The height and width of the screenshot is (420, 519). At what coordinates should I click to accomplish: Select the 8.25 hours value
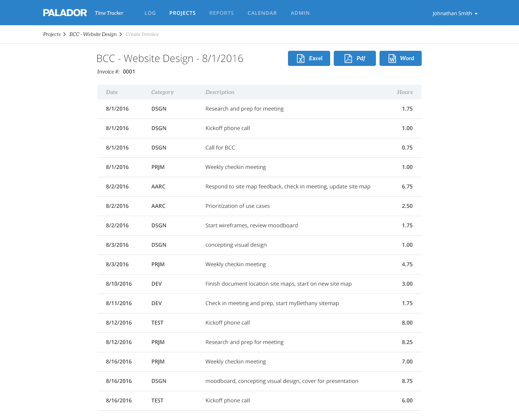407,342
